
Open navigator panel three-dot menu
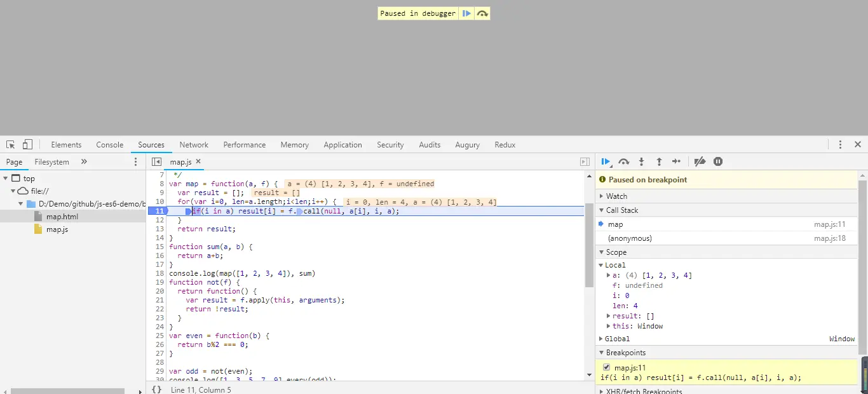tap(135, 162)
